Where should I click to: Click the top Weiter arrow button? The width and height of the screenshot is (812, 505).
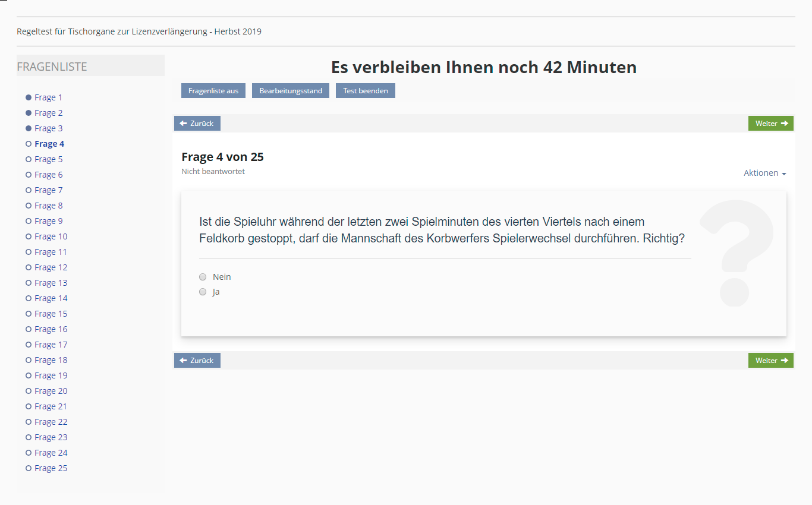(770, 124)
